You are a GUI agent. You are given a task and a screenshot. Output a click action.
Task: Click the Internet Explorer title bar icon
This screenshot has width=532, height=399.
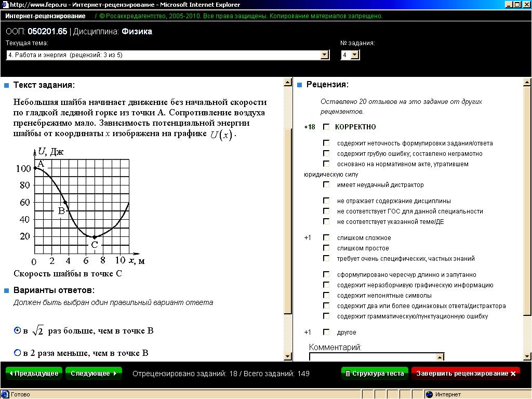coord(4,4)
